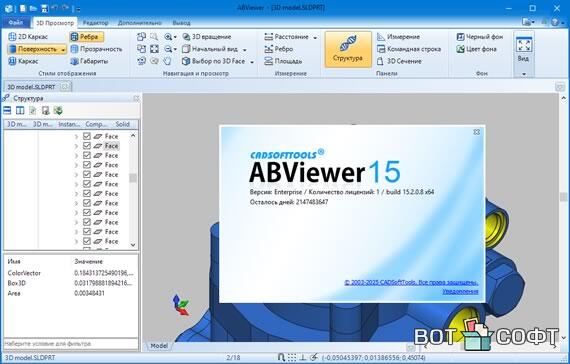Open the Измерение panel
This screenshot has height=364, width=570.
click(x=398, y=37)
